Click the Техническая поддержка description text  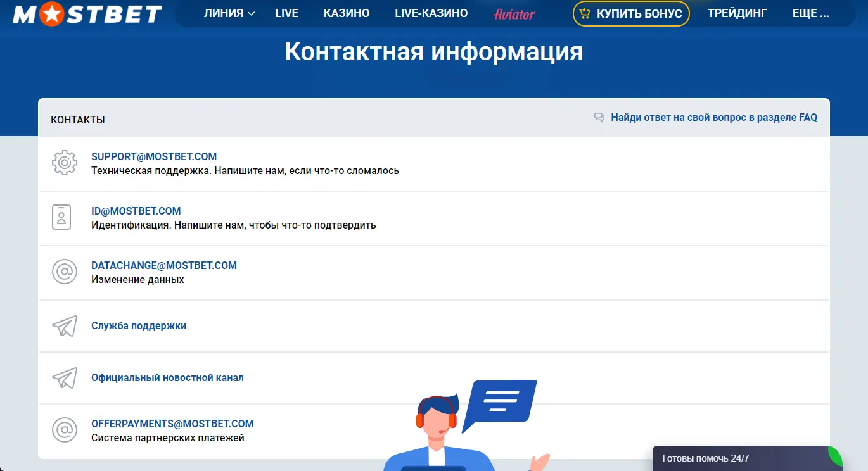pos(245,170)
